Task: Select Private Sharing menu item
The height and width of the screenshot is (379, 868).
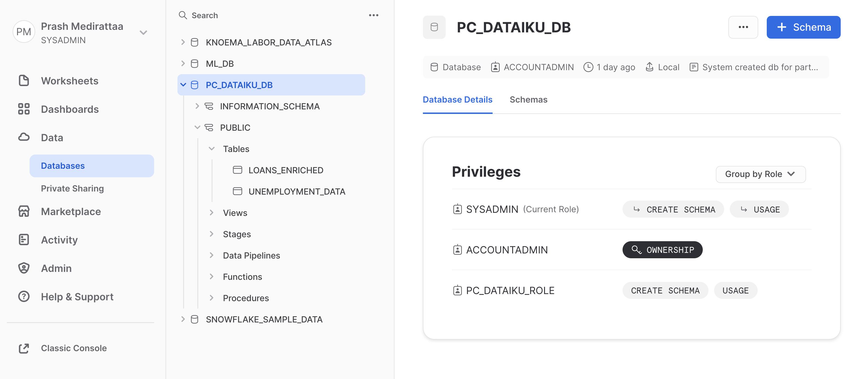Action: 72,188
